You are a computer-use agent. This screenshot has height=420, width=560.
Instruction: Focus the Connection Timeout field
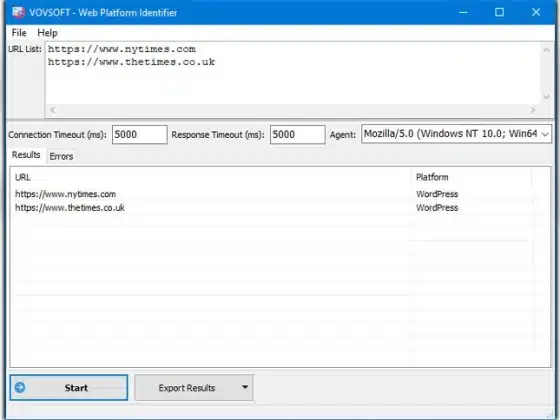pyautogui.click(x=140, y=135)
